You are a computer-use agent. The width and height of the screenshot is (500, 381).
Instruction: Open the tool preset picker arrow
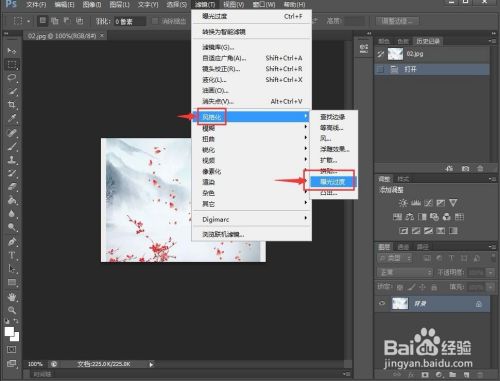point(29,21)
